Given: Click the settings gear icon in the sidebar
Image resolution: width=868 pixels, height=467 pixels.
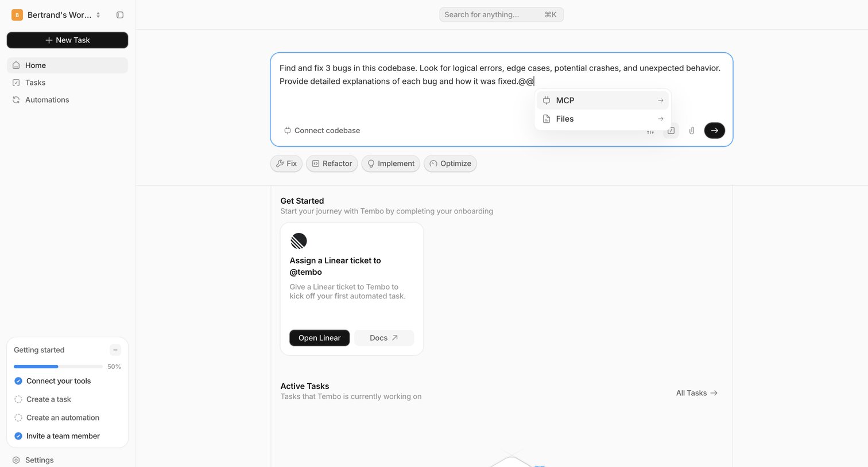Looking at the screenshot, I should (16, 460).
